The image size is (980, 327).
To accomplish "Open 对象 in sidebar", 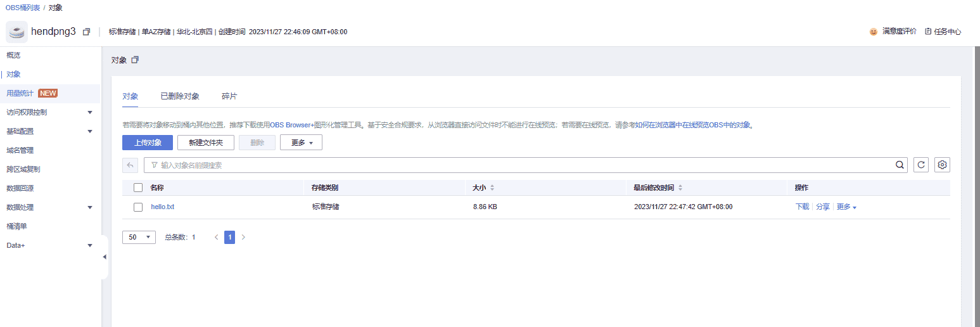I will pyautogui.click(x=13, y=74).
